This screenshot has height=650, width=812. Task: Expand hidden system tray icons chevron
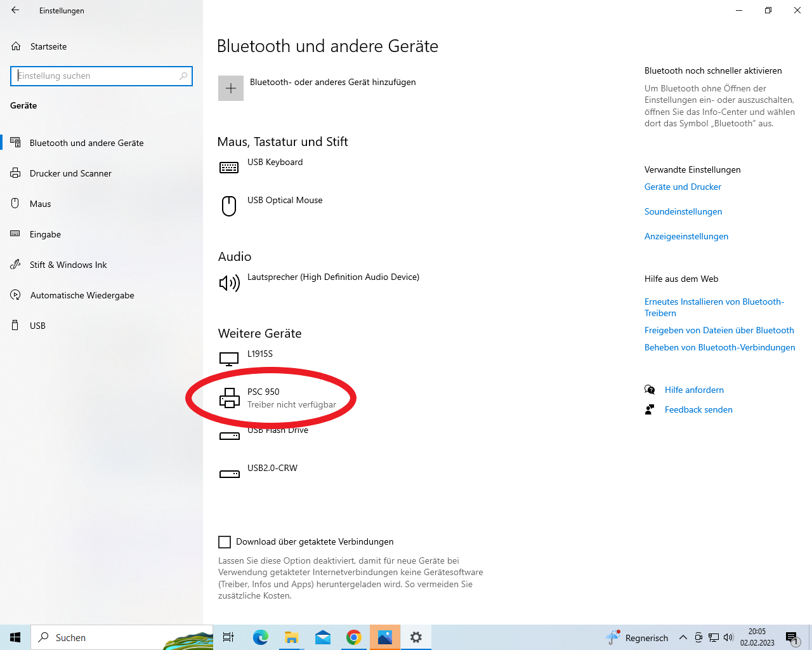coord(683,637)
